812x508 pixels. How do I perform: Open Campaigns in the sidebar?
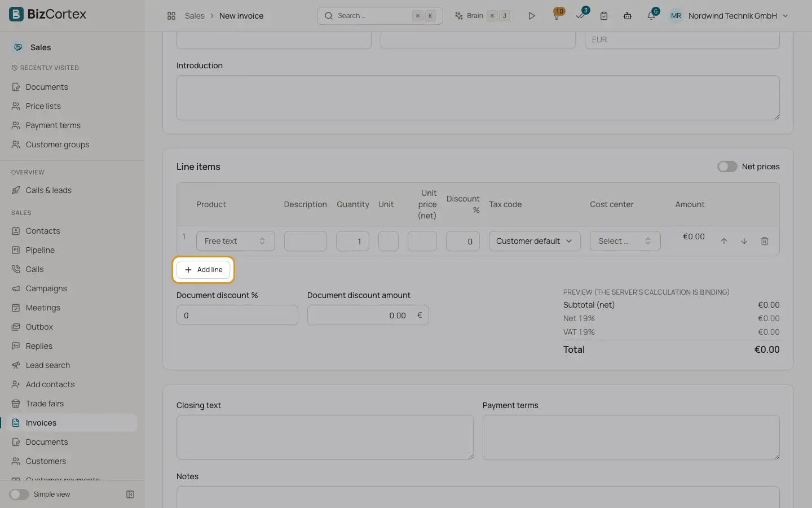(46, 288)
